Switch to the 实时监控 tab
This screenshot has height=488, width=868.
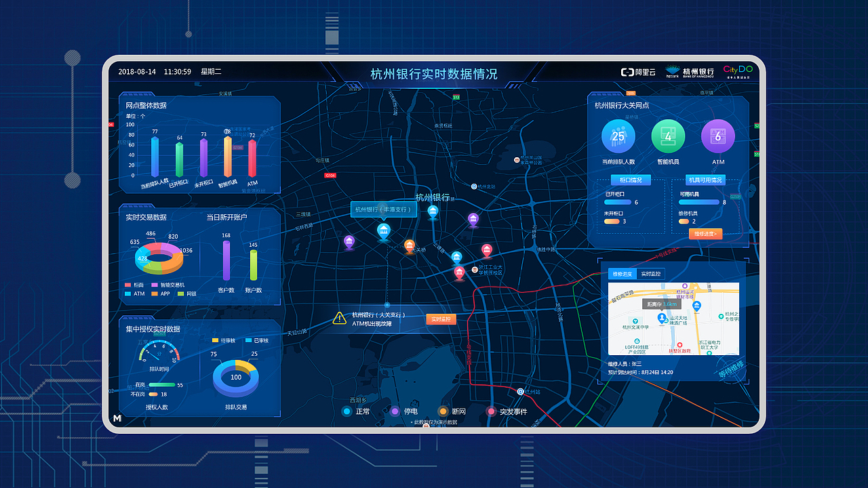[x=651, y=274]
